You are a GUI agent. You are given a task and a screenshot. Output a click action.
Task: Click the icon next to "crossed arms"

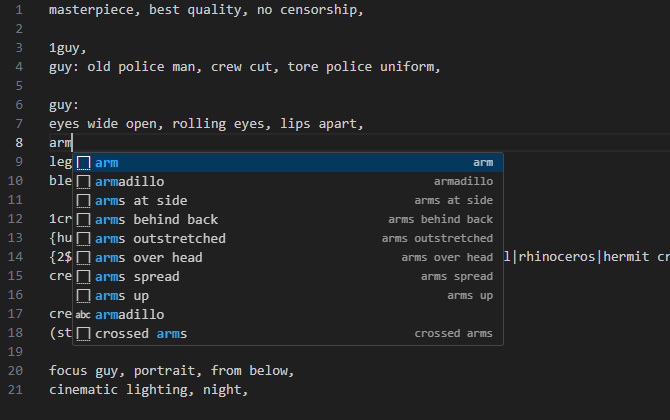click(84, 333)
